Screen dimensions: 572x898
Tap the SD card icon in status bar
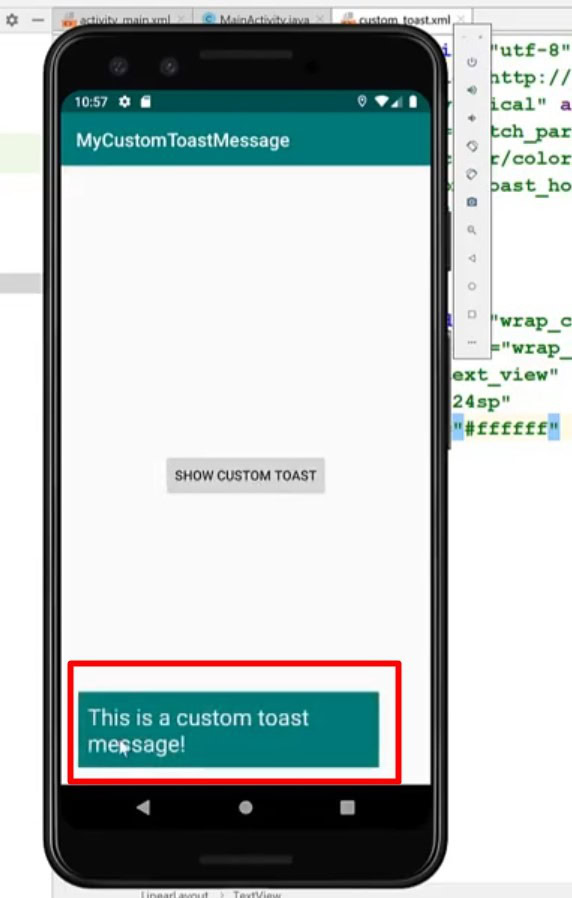145,102
